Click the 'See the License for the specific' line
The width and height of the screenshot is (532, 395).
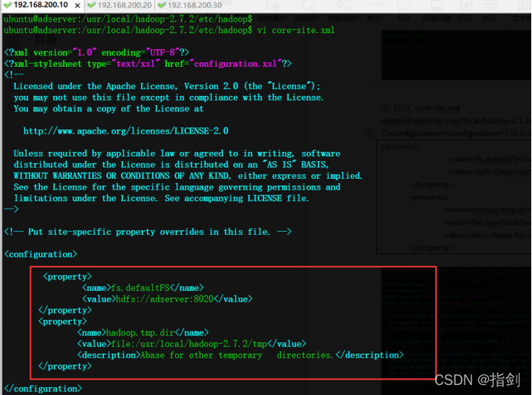pyautogui.click(x=177, y=187)
